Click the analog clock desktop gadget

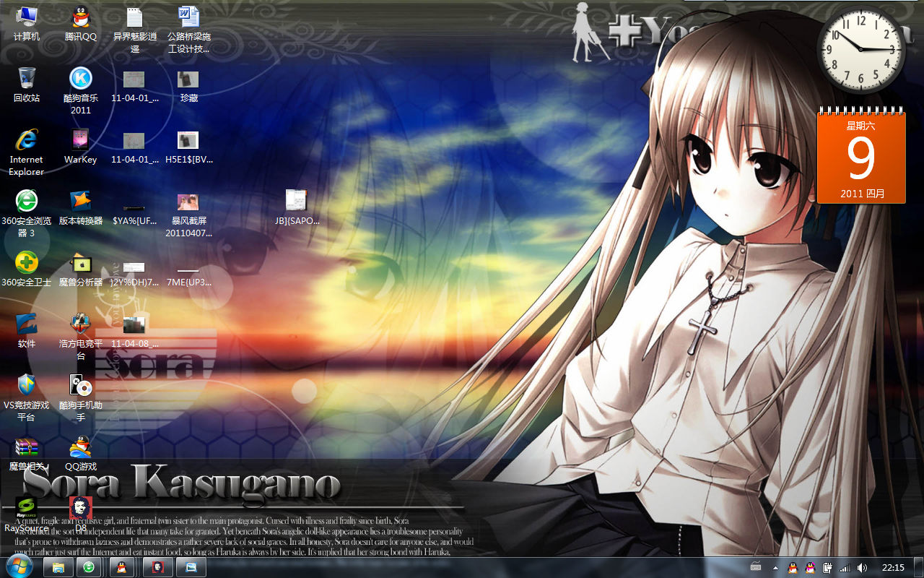point(861,50)
